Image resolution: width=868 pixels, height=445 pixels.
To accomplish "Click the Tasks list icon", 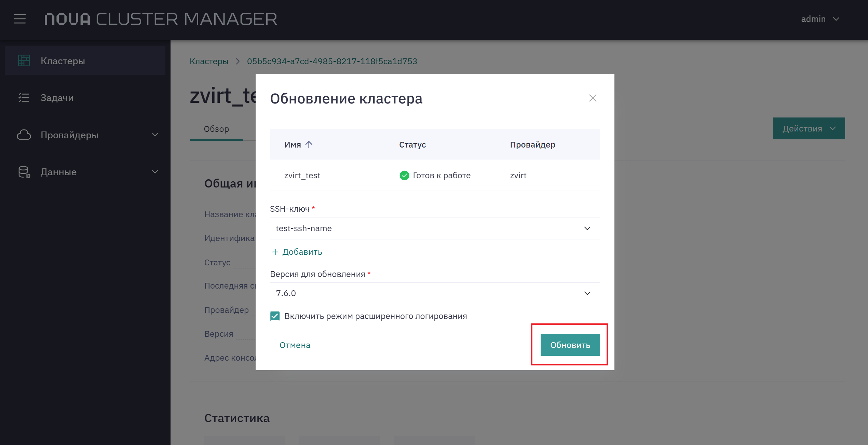I will [x=24, y=98].
